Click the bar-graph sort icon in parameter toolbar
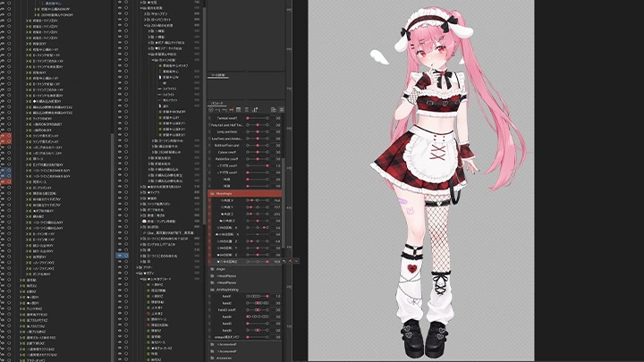The height and width of the screenshot is (362, 644). coord(255,110)
